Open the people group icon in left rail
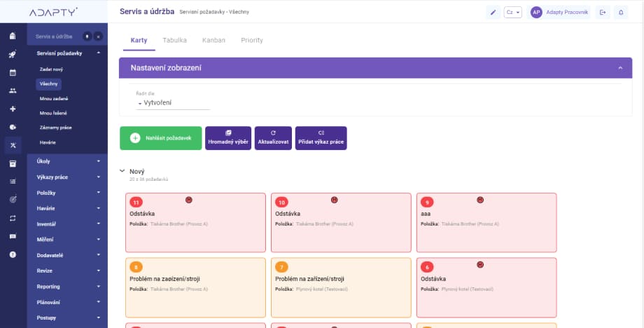644x328 pixels. (13, 91)
